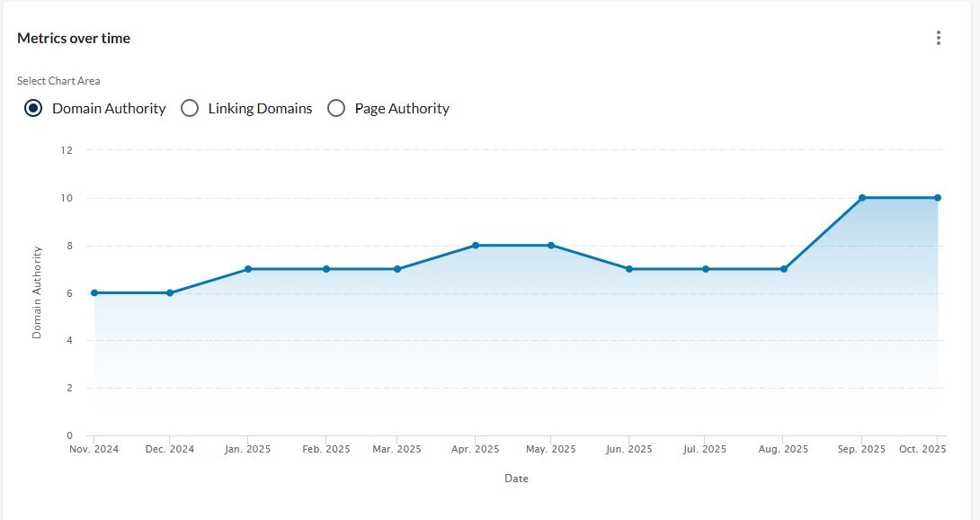
Task: Choose the Page Authority radio option
Action: click(336, 108)
